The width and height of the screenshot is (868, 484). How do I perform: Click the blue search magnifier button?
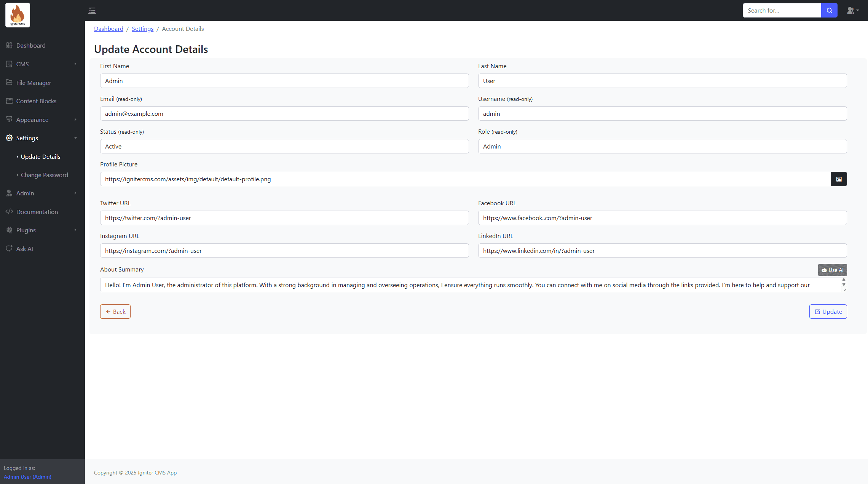tap(829, 10)
